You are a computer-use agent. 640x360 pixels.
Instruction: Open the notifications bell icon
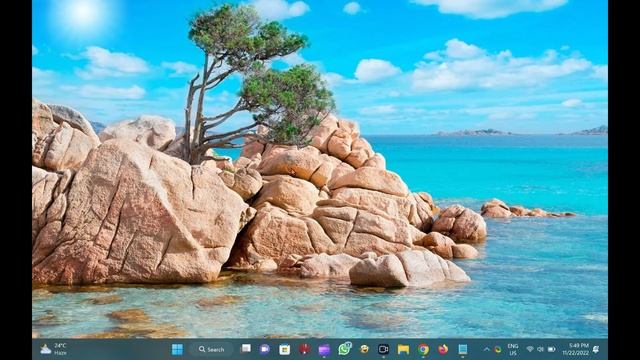click(x=596, y=349)
